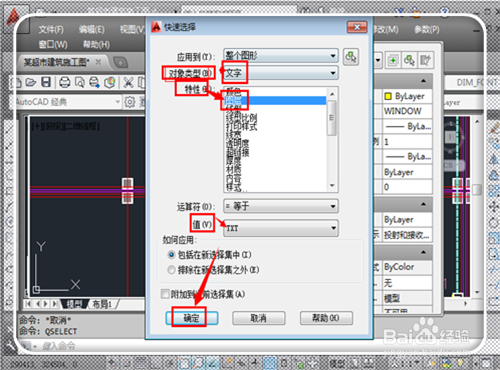
Task: Switch to the 模型 layout tab
Action: pos(74,304)
